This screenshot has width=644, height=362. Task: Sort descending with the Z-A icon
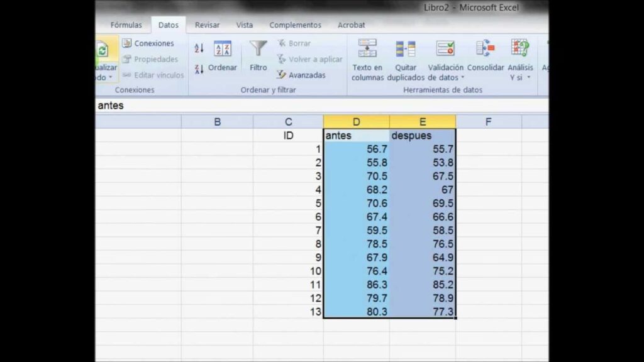click(x=199, y=69)
